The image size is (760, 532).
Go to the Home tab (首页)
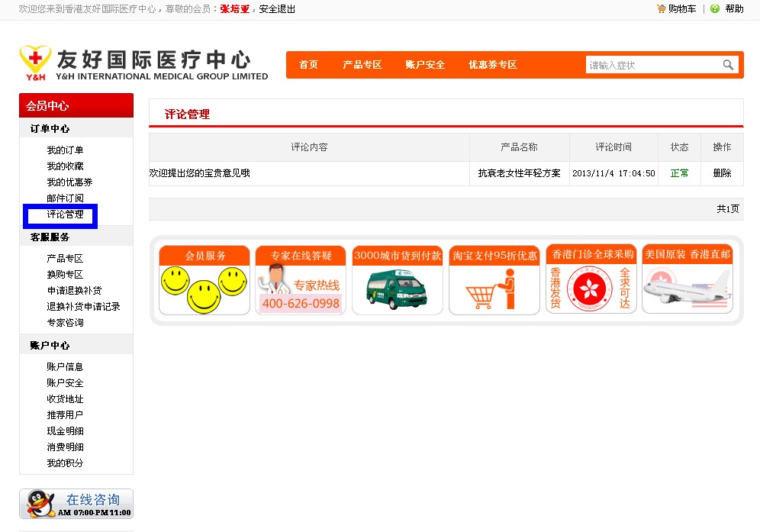pos(308,65)
